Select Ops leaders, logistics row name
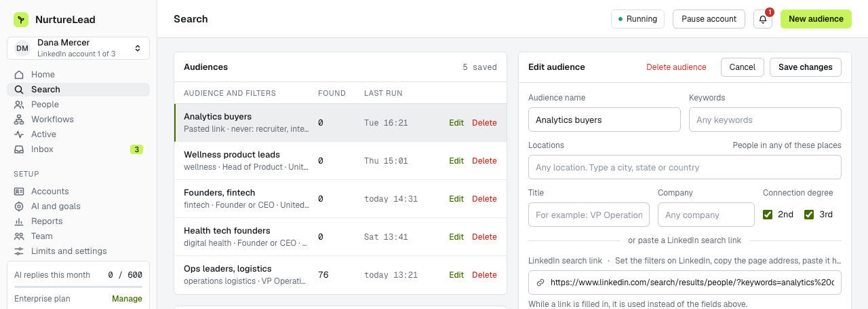The image size is (868, 309). pyautogui.click(x=228, y=269)
